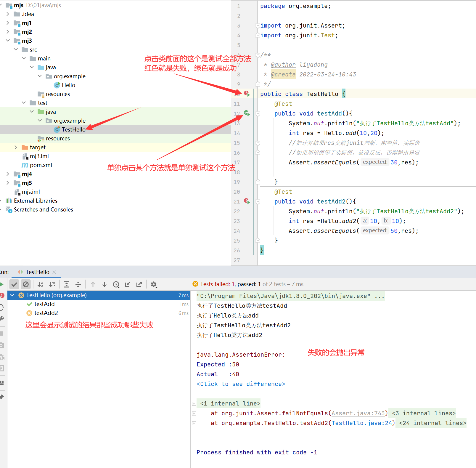Viewport: 476px width, 468px height.
Task: Close the TestHello run tab
Action: (x=54, y=272)
